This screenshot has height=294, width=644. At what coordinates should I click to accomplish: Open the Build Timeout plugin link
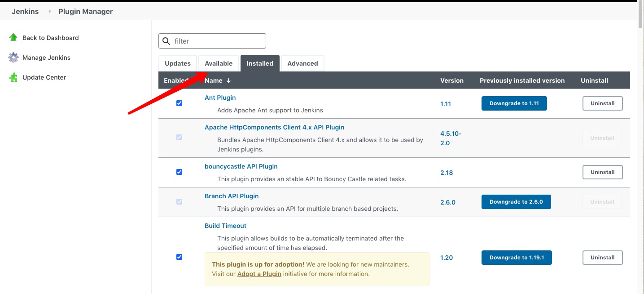coord(226,226)
